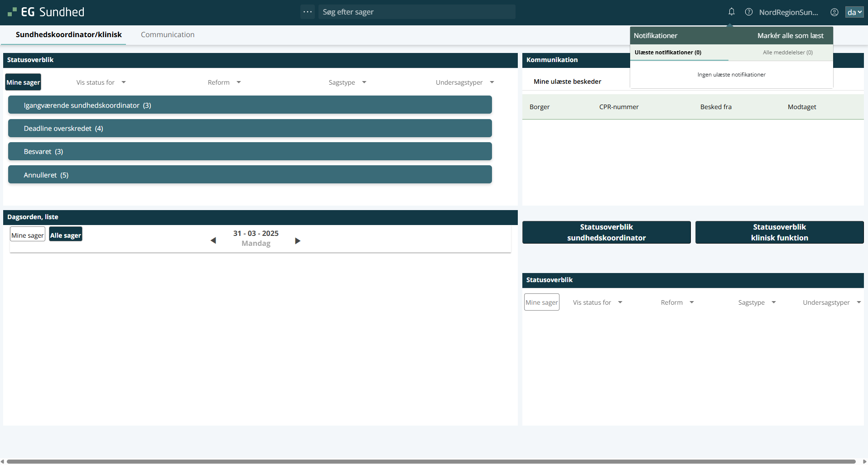Select Mine sager in Dagsorden list

(28, 235)
